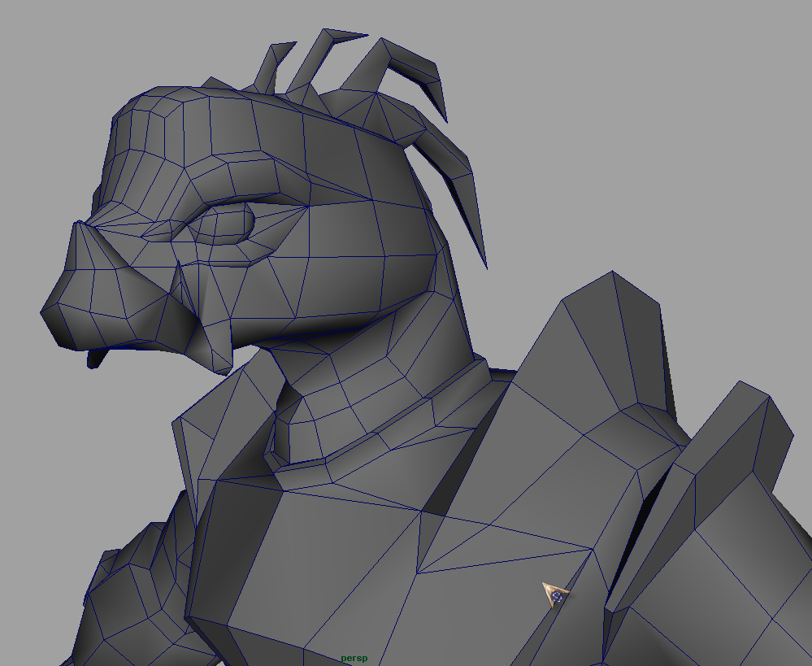Click the green persp camera label
Viewport: 812px width, 666px height.
click(x=354, y=658)
